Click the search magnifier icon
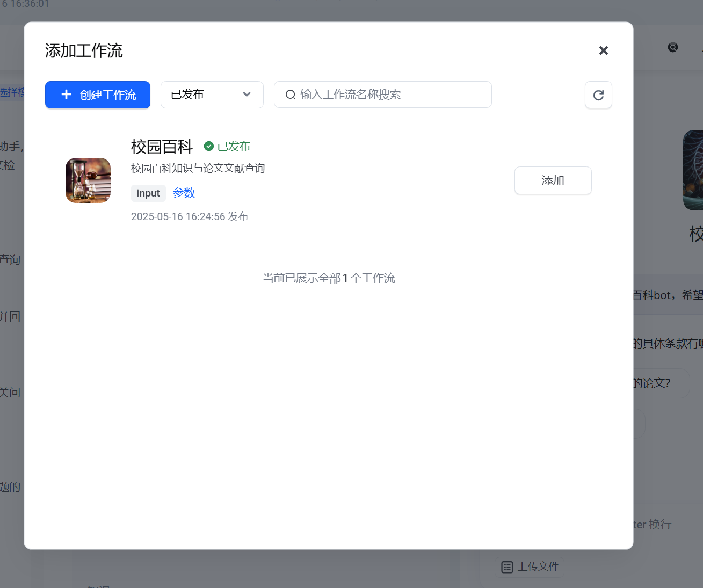Viewport: 703px width, 588px height. pos(291,95)
